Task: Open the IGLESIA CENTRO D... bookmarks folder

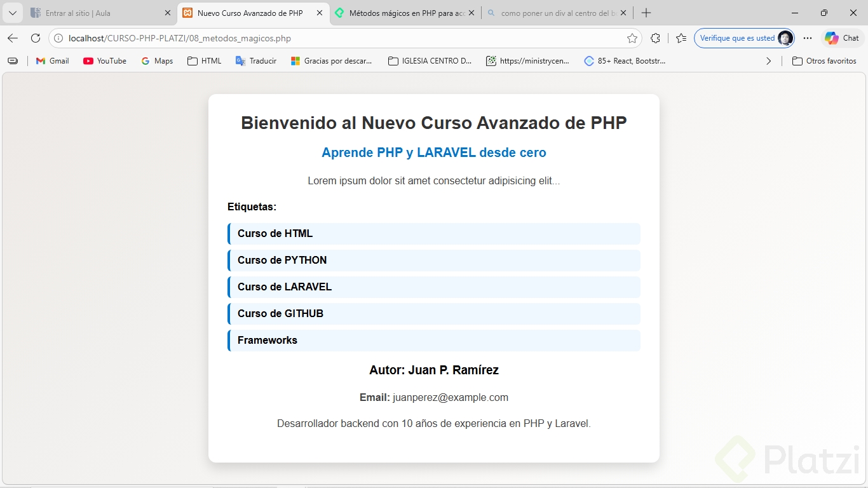Action: pos(430,61)
